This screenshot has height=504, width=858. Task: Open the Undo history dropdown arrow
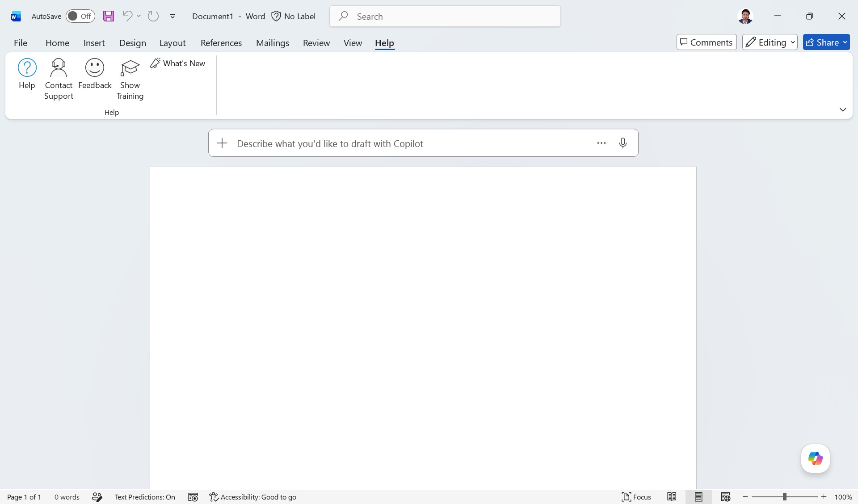(139, 16)
